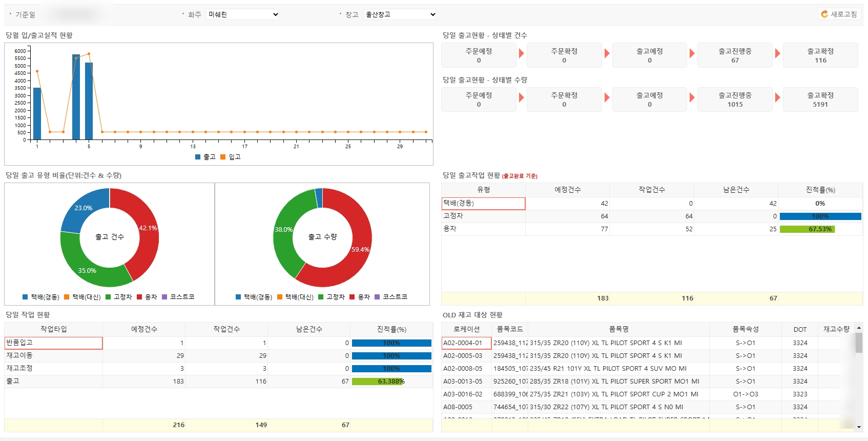Click the red 59.4% segment in 출고 수량 donut
The width and height of the screenshot is (868, 441).
pos(359,246)
